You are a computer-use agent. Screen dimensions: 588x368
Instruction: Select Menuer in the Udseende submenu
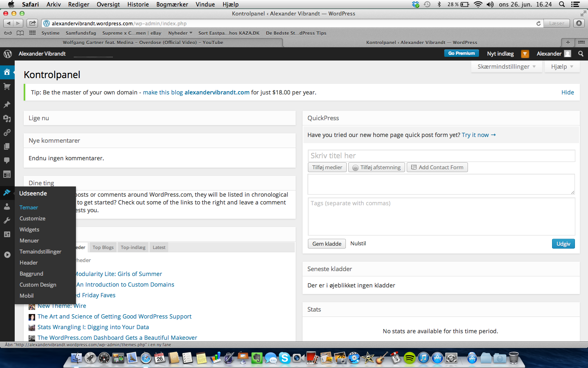point(29,240)
